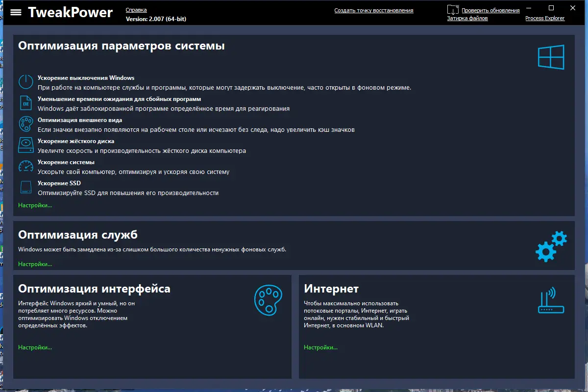Select Ускорение жёсткого диска entry
The width and height of the screenshot is (588, 392).
click(x=76, y=141)
